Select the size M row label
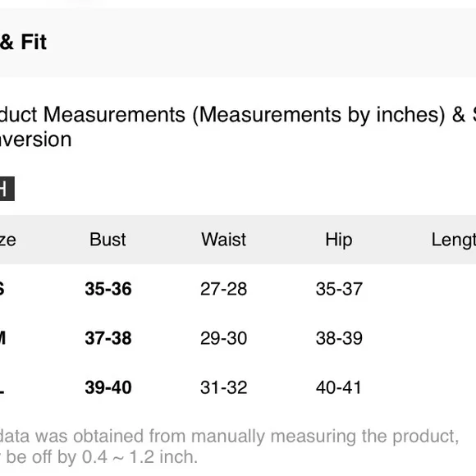Image resolution: width=476 pixels, height=476 pixels. pos(2,338)
